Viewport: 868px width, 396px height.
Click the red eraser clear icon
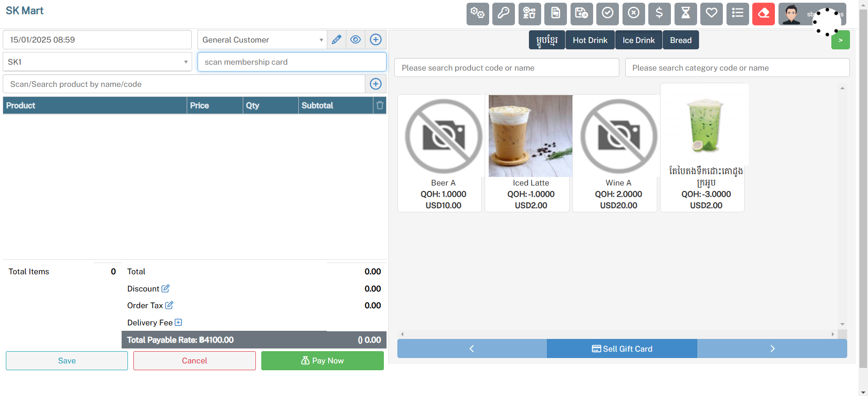pyautogui.click(x=764, y=14)
